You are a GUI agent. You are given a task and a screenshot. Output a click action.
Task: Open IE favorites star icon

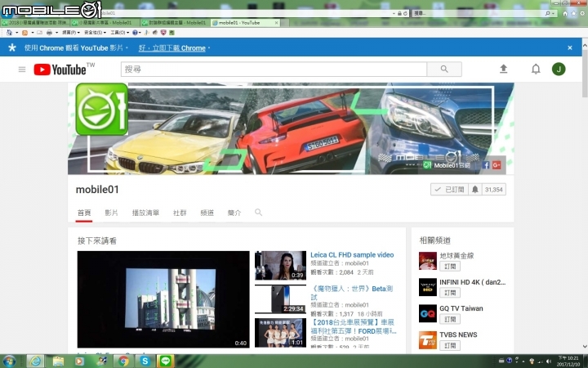[x=574, y=14]
